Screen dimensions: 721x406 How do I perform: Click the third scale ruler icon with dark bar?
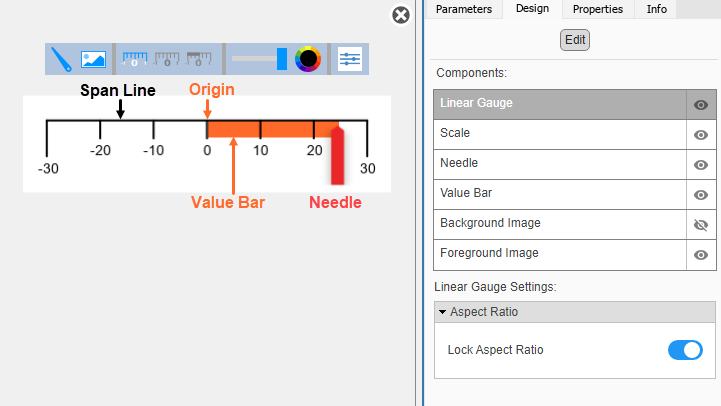199,59
